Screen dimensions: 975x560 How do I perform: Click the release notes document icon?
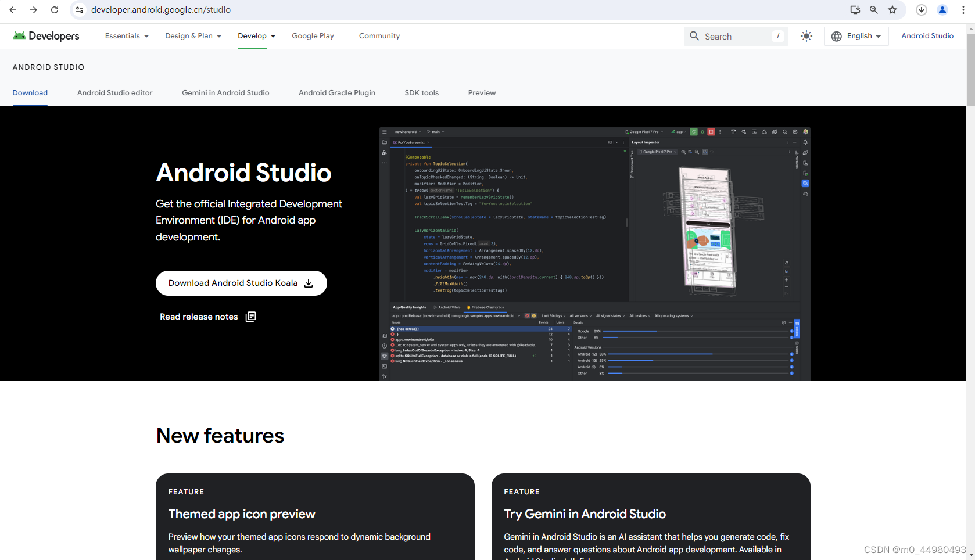click(x=251, y=317)
